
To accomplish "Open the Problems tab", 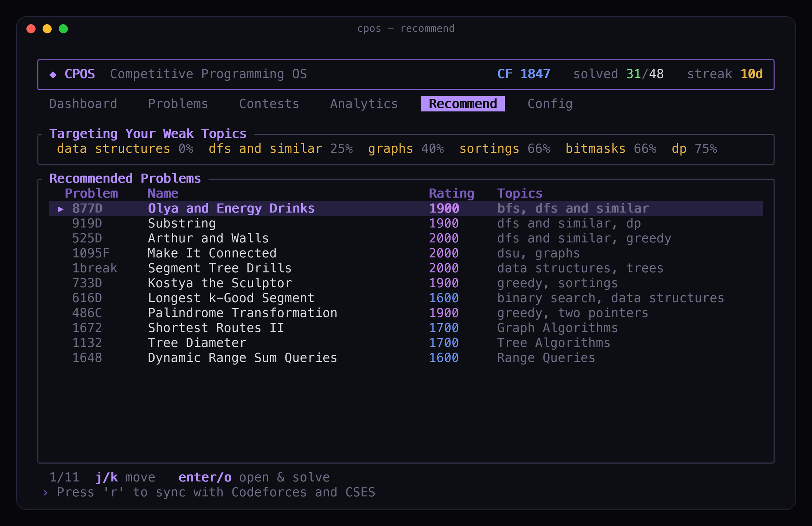I will tap(178, 104).
